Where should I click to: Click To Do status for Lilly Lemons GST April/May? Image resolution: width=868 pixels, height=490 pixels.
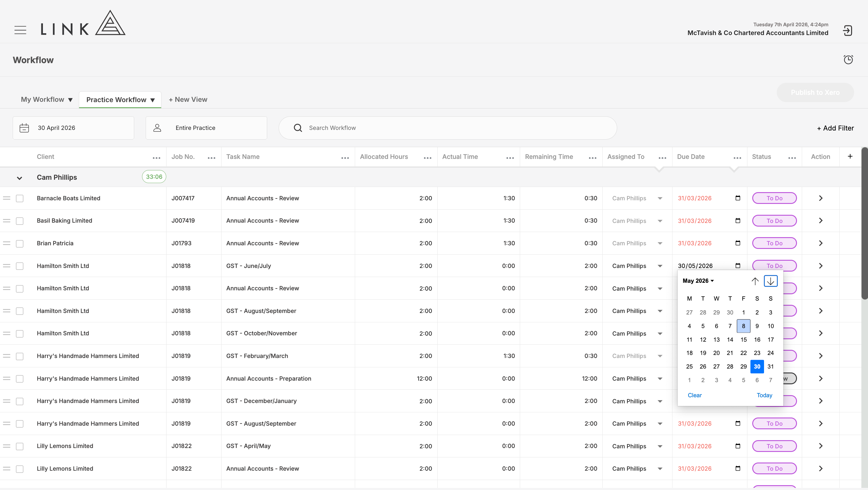[774, 446]
